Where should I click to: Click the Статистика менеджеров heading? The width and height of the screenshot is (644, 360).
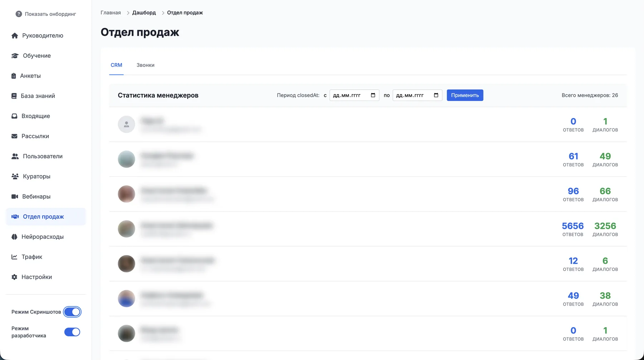coord(158,95)
